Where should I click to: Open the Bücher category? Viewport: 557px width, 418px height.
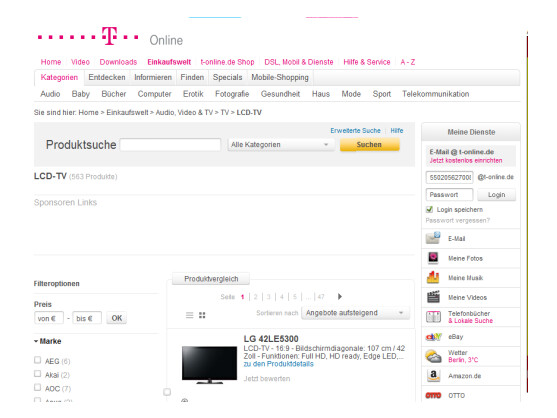pos(114,94)
